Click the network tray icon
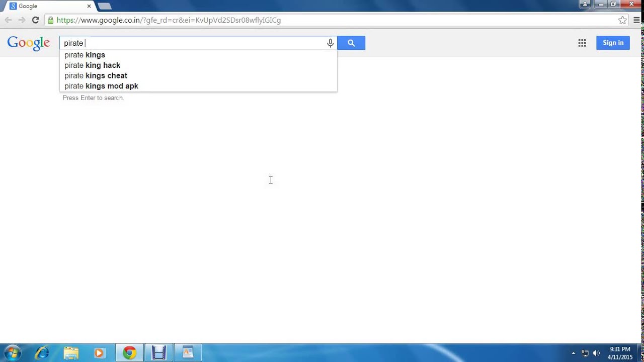Screen dimensions: 644x362 (x=585, y=353)
